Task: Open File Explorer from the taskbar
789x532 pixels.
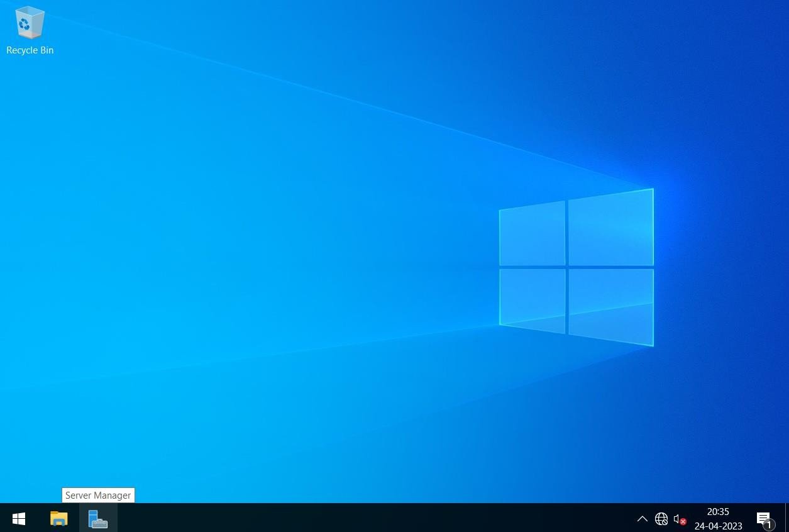Action: 58,518
